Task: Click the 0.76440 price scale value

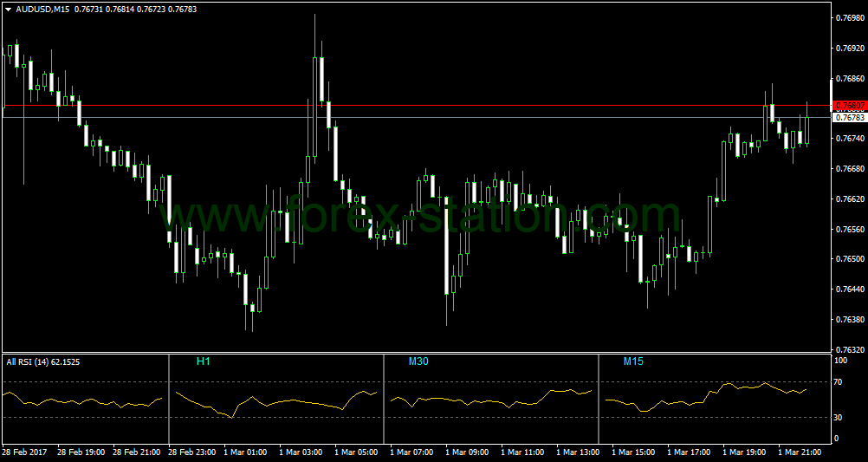Action: 851,290
